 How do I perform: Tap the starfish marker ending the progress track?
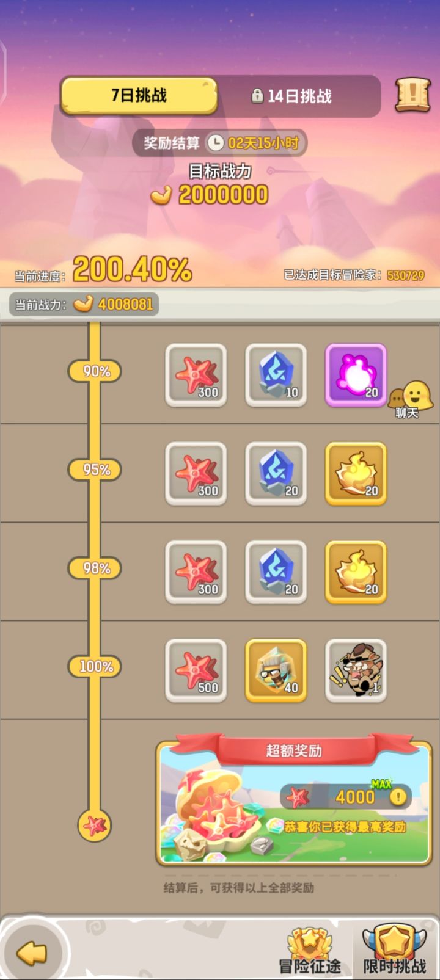[x=95, y=826]
